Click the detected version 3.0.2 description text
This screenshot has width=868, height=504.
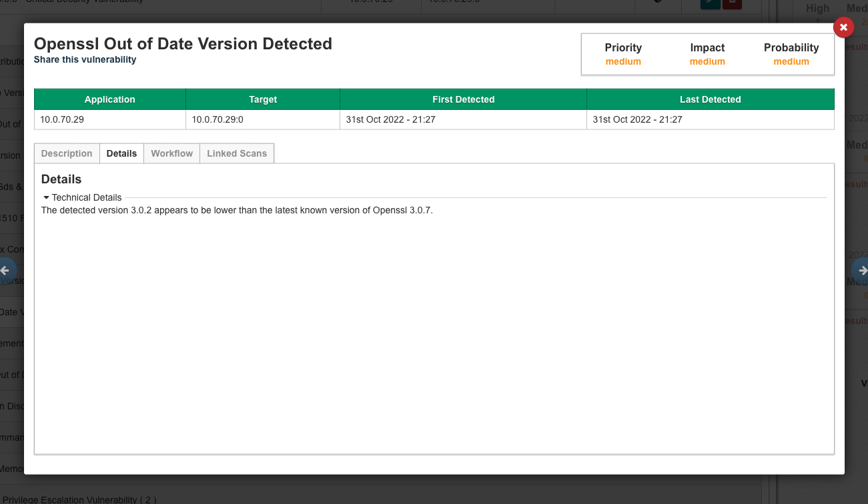click(237, 210)
